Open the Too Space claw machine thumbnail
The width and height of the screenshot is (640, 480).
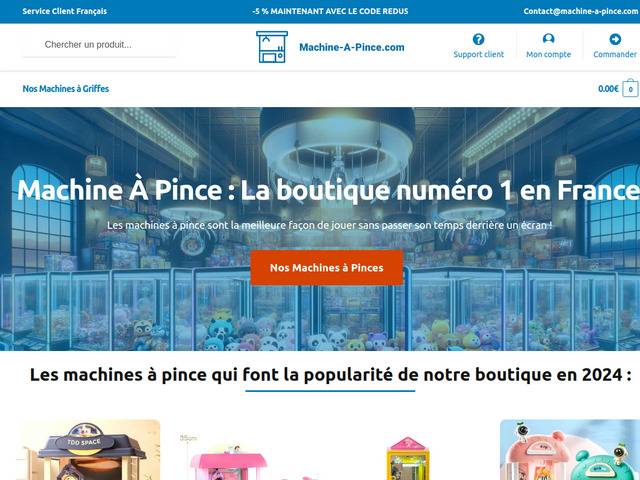(88, 450)
